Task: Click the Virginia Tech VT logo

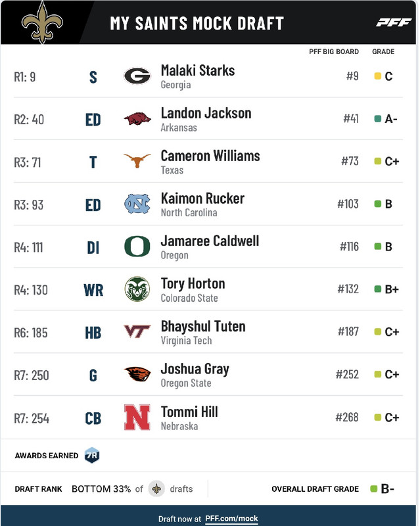Action: point(137,331)
